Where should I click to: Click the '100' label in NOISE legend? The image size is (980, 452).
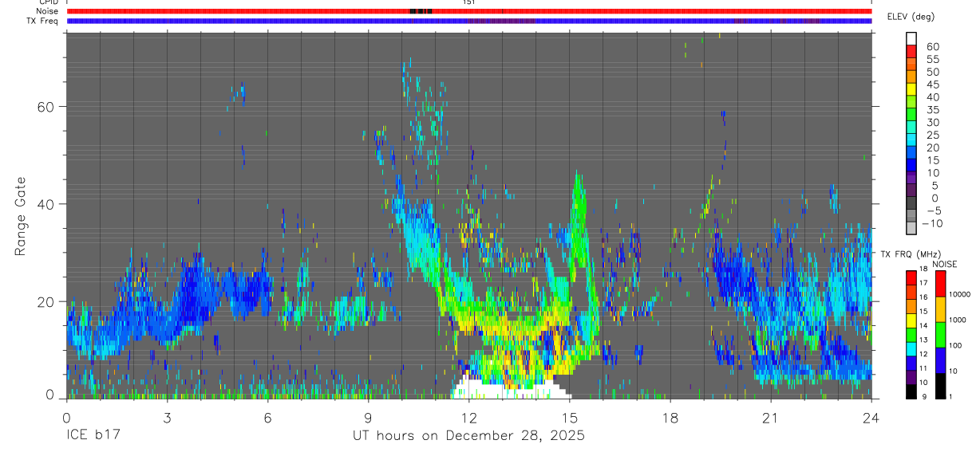coord(955,345)
